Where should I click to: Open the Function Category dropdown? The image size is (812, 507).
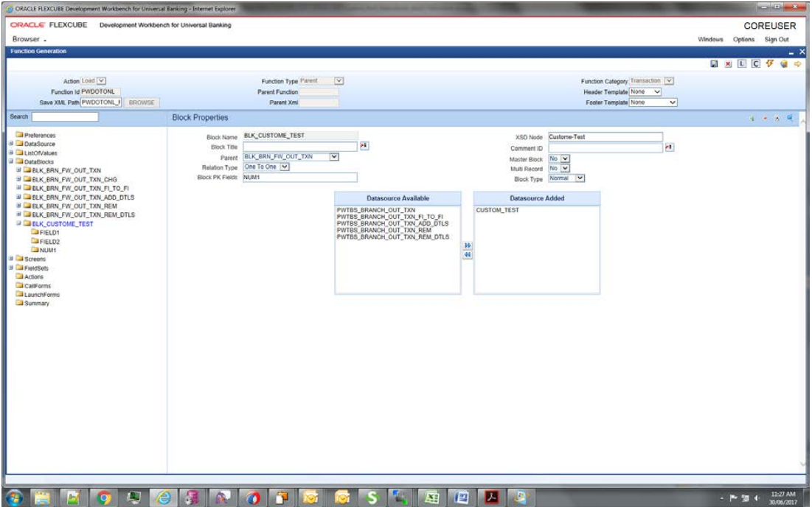(x=668, y=81)
